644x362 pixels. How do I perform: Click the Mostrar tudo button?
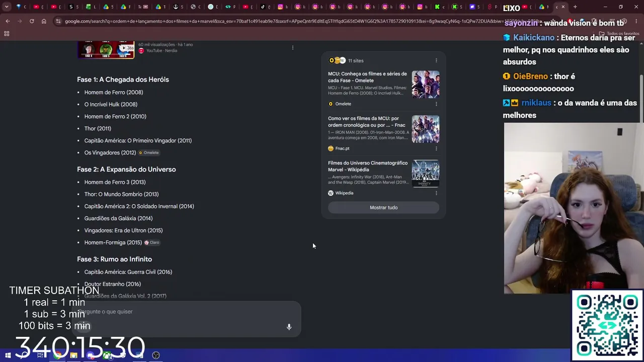coord(383,208)
